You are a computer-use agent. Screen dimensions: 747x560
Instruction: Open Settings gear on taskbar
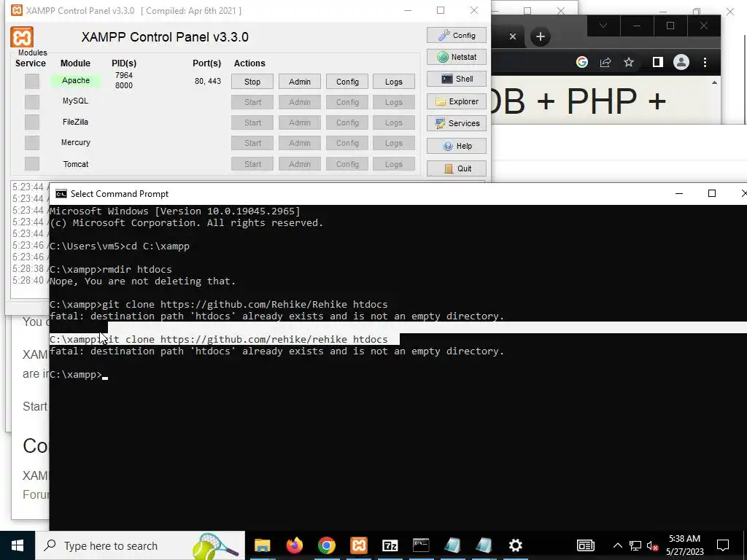tap(516, 545)
